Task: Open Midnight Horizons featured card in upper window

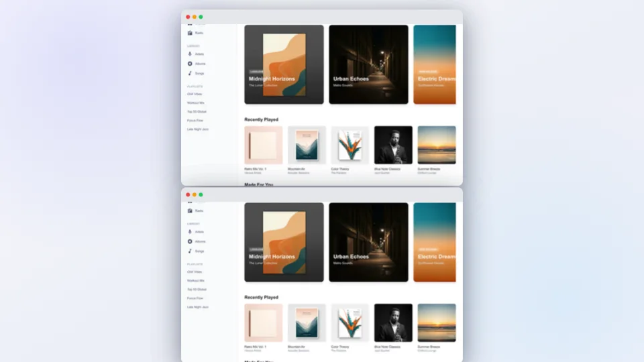Action: [284, 64]
